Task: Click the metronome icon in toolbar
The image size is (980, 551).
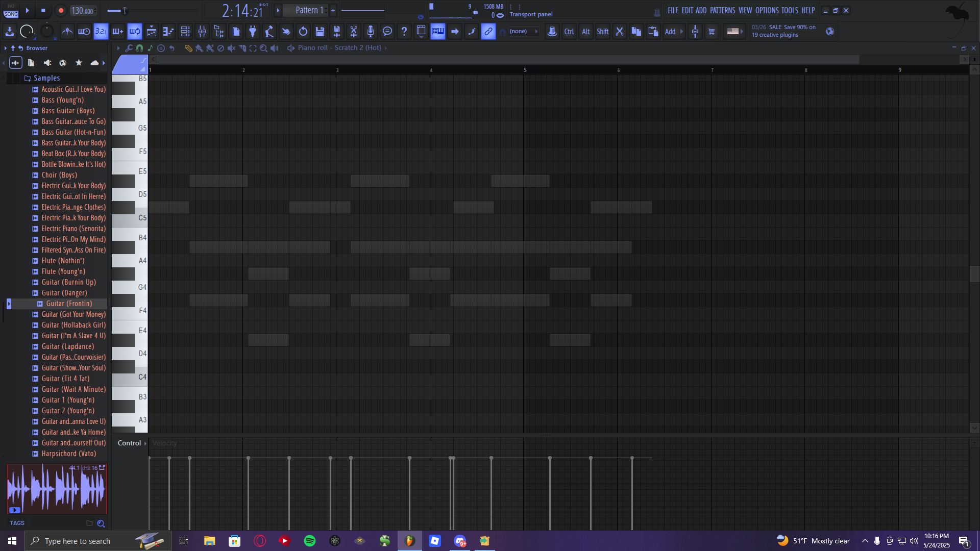Action: [x=67, y=32]
